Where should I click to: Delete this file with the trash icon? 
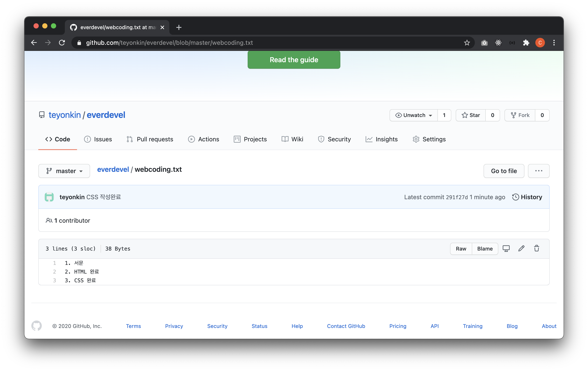point(536,249)
